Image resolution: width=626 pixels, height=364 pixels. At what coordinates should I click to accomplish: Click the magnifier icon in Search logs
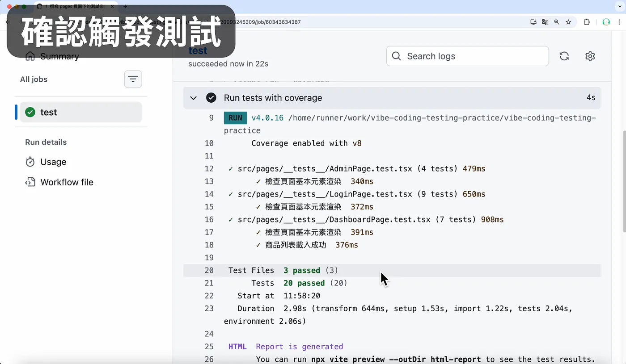point(396,56)
